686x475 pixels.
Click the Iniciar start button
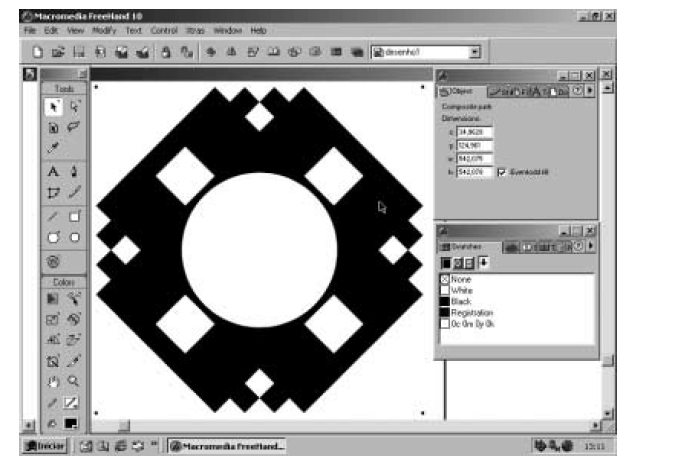(x=46, y=445)
